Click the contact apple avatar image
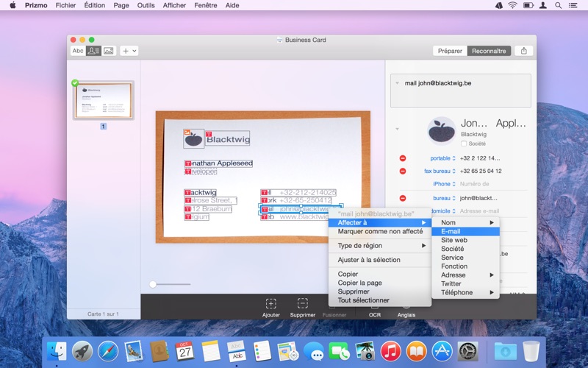The height and width of the screenshot is (368, 588). (x=442, y=131)
